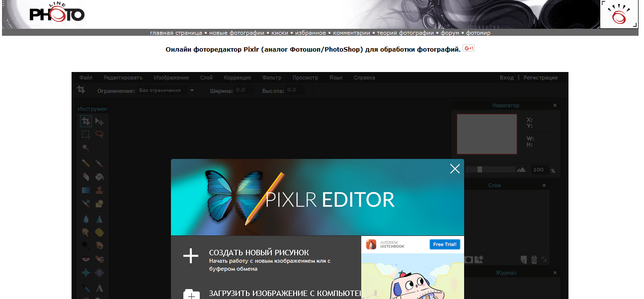
Task: Select the Move tool
Action: pos(99,121)
